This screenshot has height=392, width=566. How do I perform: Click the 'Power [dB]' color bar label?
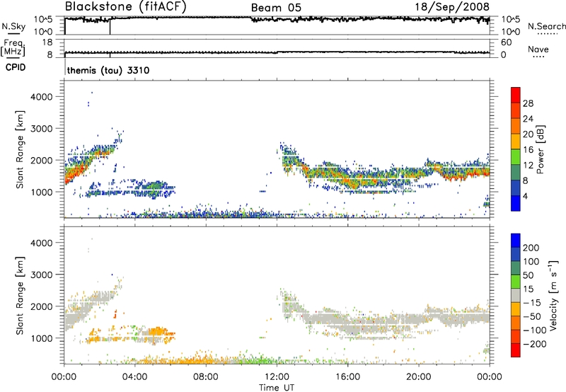click(540, 149)
